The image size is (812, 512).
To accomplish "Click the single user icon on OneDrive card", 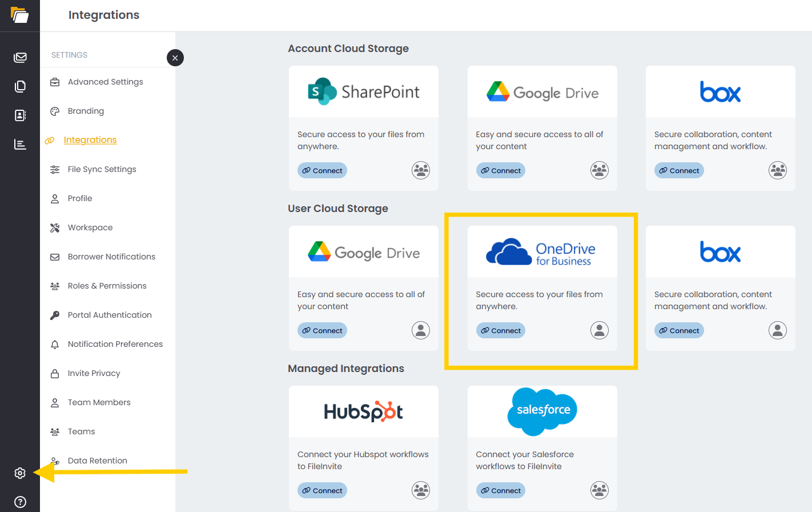I will pyautogui.click(x=599, y=330).
